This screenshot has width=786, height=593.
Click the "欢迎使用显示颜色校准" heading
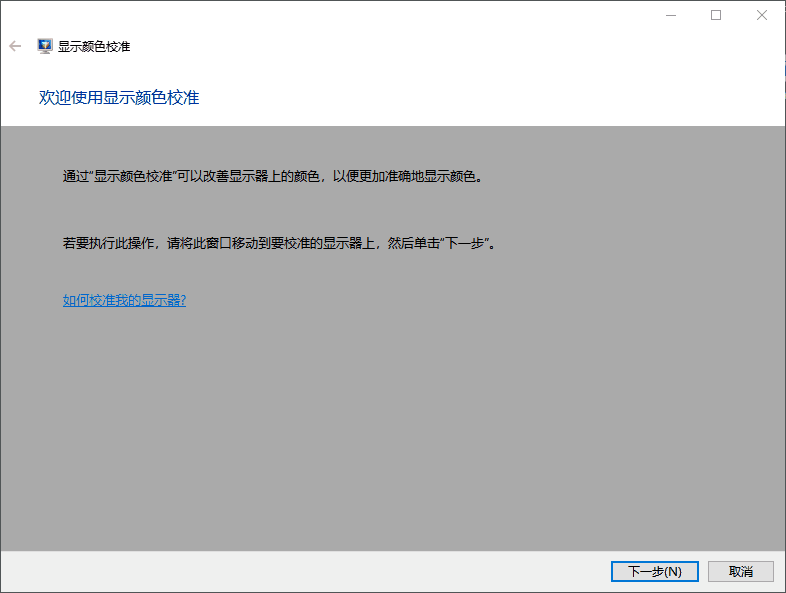click(x=118, y=98)
